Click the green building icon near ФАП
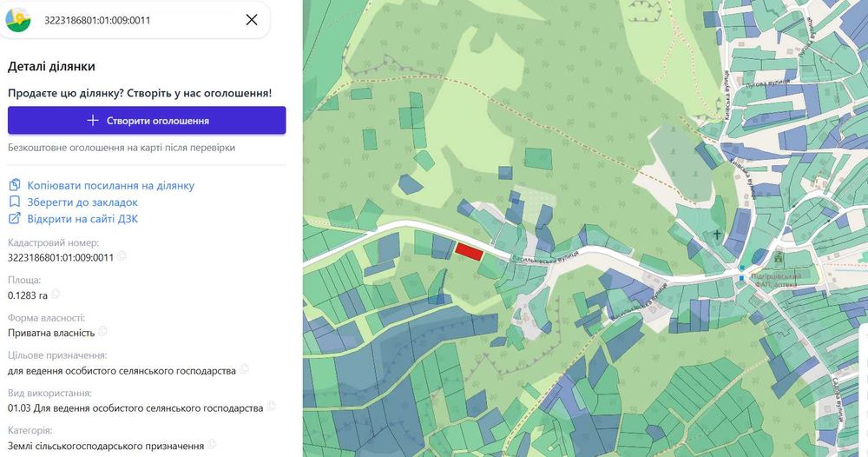 click(779, 256)
